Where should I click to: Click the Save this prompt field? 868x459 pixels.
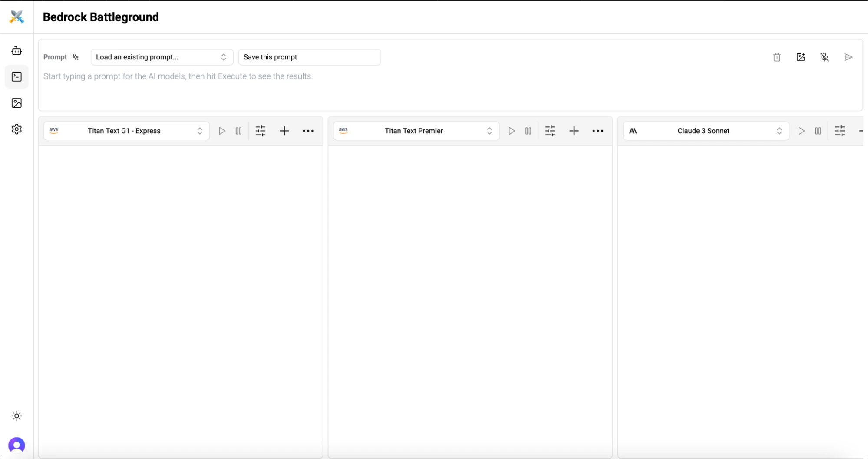(x=309, y=57)
